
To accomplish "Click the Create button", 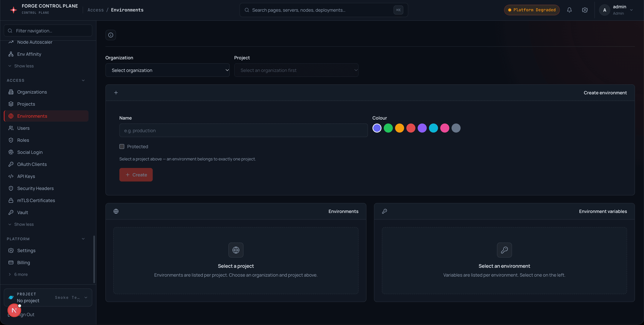I will [x=136, y=175].
